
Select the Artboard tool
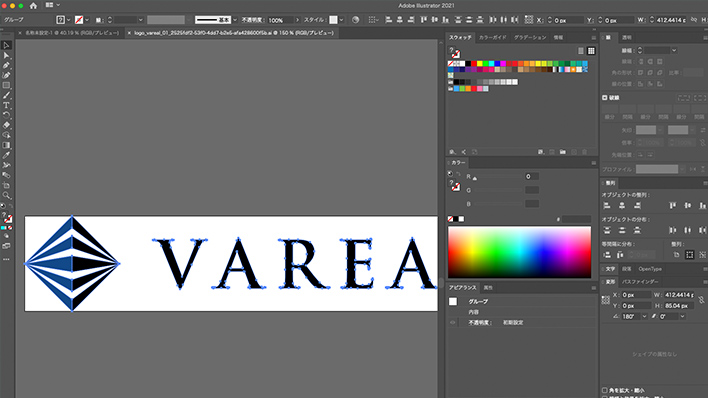[x=6, y=186]
